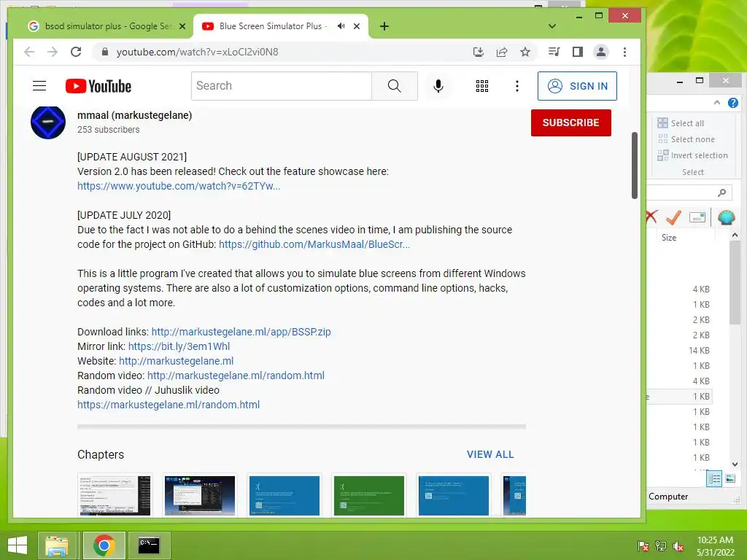Open the green screen chapter thumbnail
The image size is (747, 560).
(368, 495)
